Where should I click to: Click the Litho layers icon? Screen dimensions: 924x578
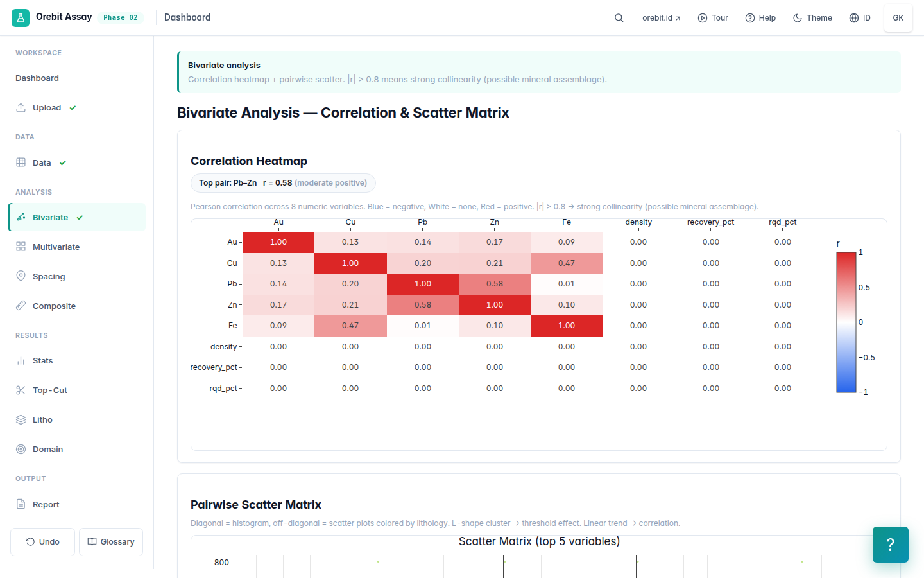point(21,419)
